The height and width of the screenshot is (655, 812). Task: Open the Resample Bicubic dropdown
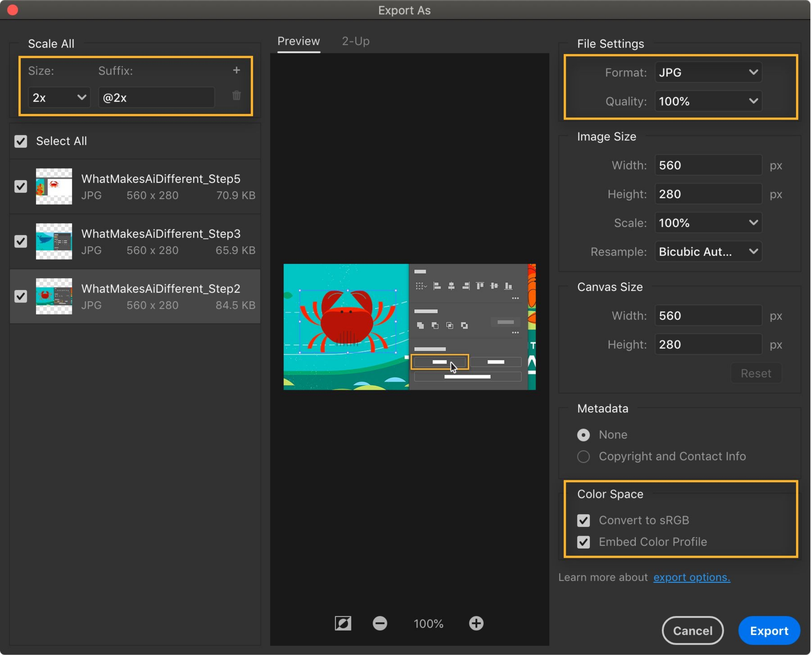[708, 252]
